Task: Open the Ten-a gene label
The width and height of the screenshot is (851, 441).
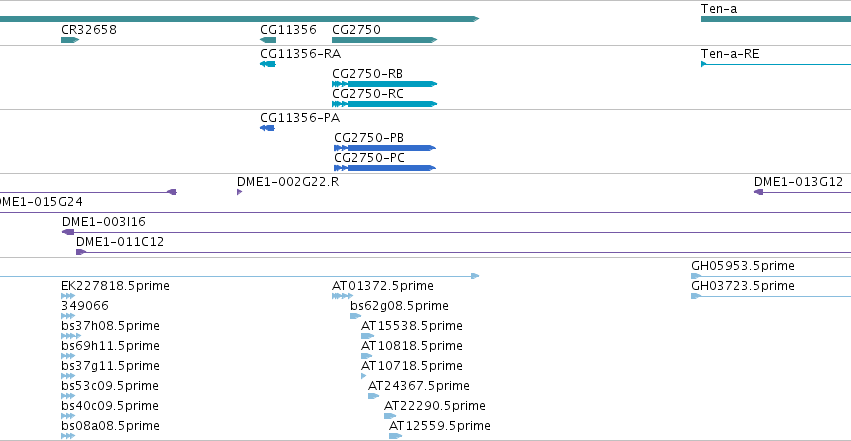Action: pyautogui.click(x=719, y=9)
